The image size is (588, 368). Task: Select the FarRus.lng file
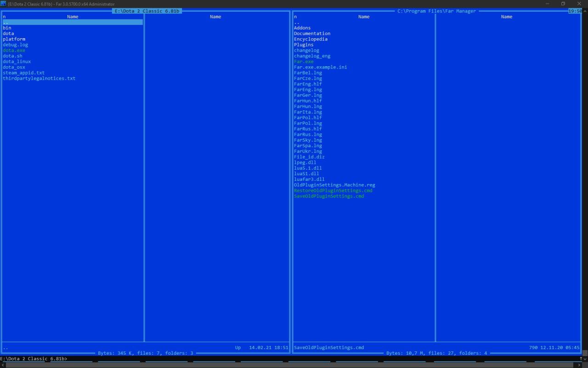[x=308, y=134]
